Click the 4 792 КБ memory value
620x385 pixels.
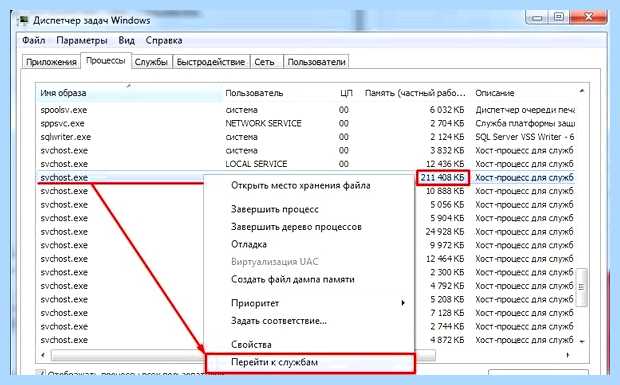coord(447,286)
